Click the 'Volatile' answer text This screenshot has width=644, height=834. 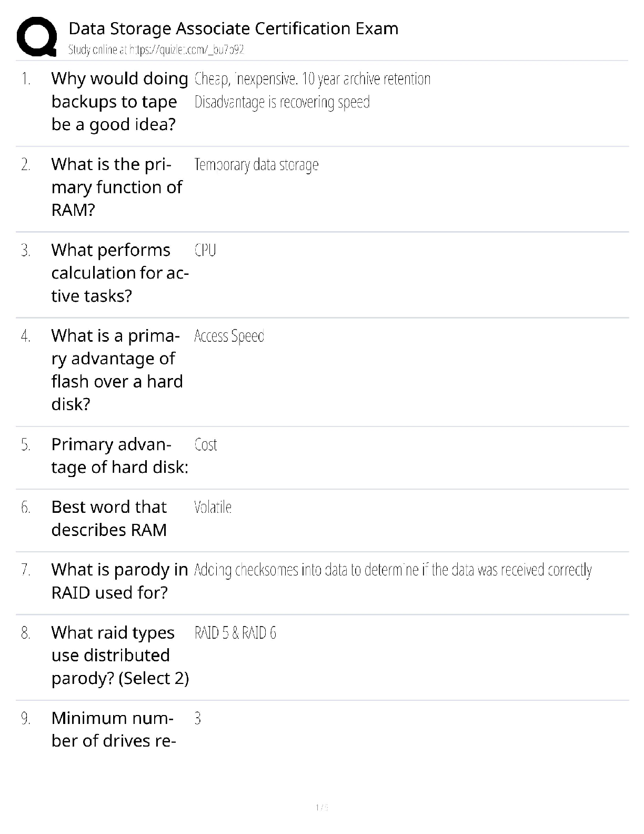(213, 508)
